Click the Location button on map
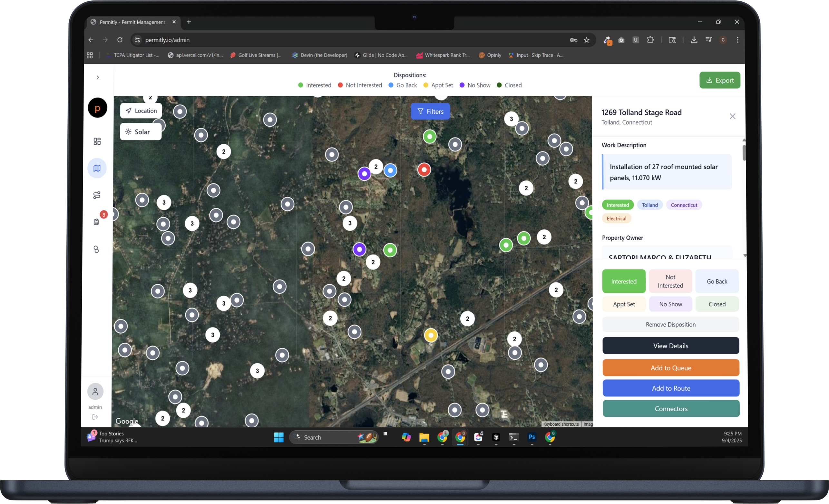The width and height of the screenshot is (829, 504). coord(141,110)
